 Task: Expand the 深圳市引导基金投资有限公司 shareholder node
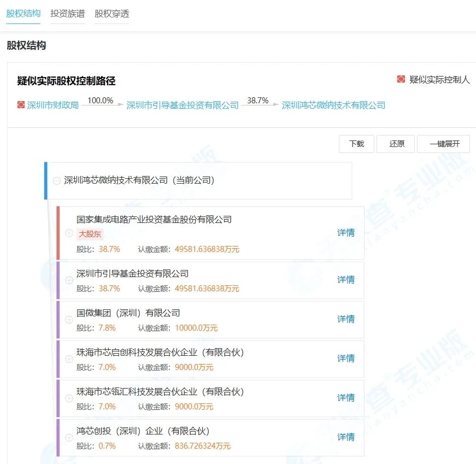pyautogui.click(x=69, y=280)
